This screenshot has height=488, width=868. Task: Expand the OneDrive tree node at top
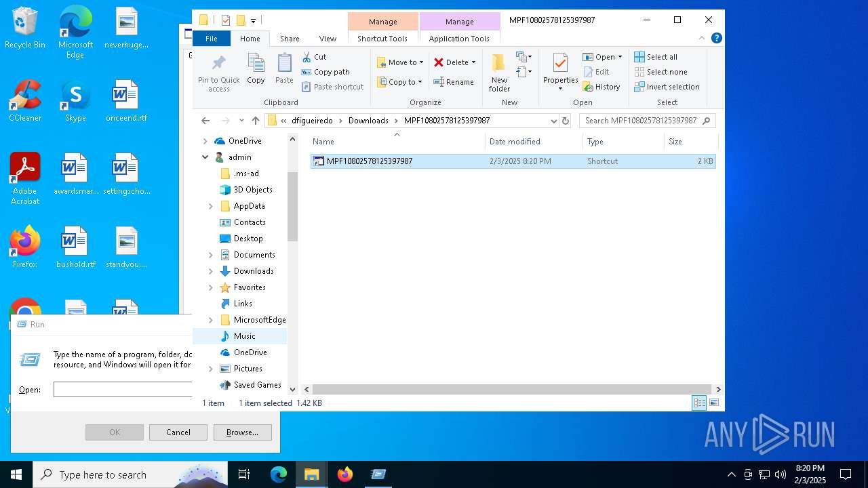(205, 141)
